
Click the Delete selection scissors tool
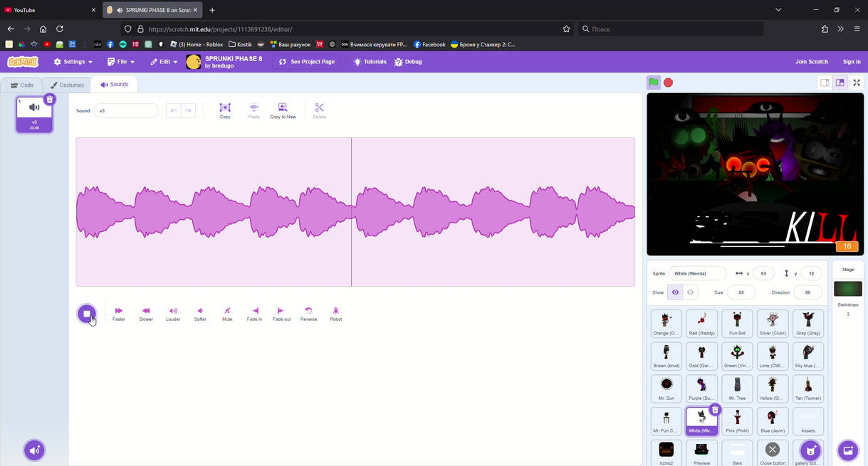tap(319, 111)
